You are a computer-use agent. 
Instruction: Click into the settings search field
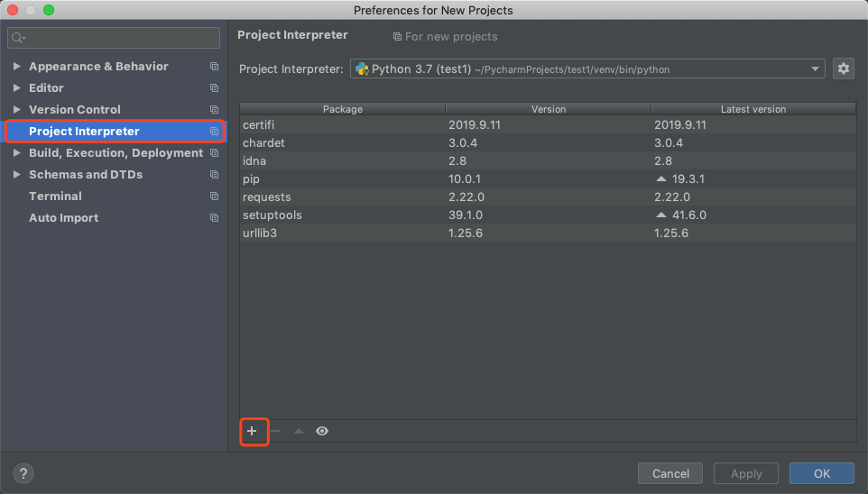114,38
